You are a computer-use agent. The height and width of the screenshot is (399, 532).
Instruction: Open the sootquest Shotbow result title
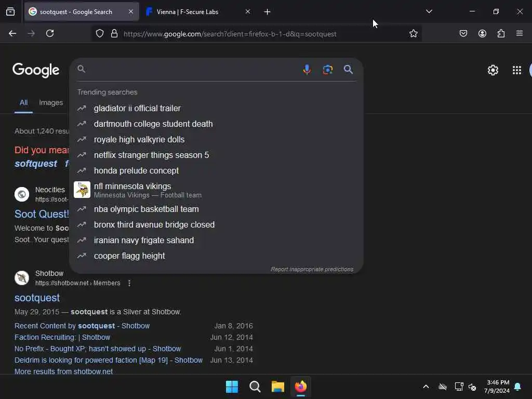point(37,298)
